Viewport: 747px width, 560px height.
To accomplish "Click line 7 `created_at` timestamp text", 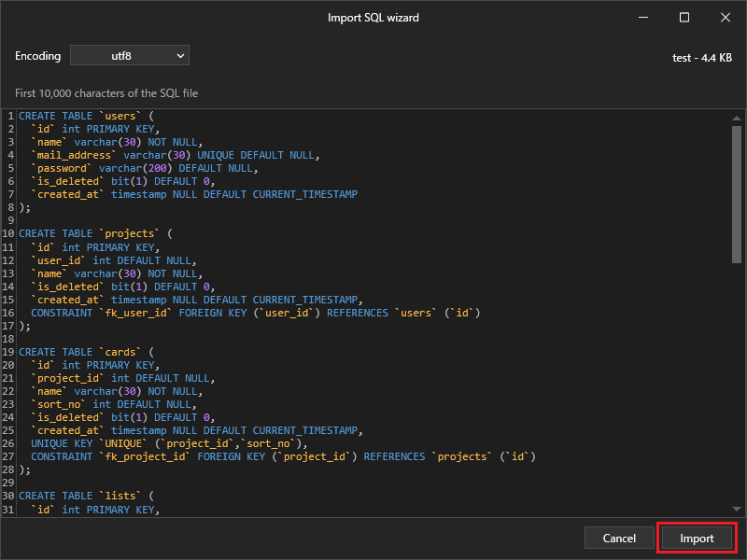I will coord(194,194).
